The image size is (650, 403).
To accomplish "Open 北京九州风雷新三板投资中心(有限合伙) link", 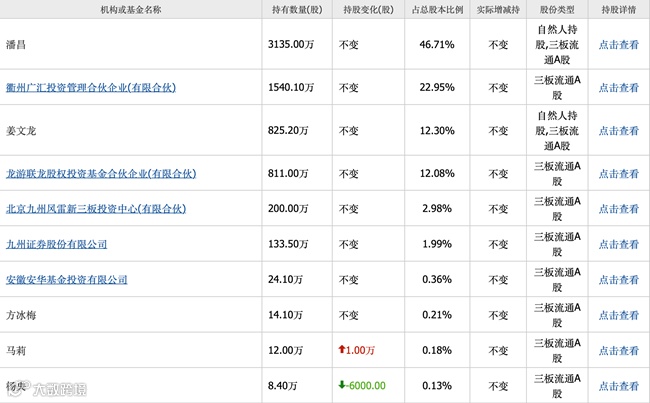I will click(x=96, y=209).
